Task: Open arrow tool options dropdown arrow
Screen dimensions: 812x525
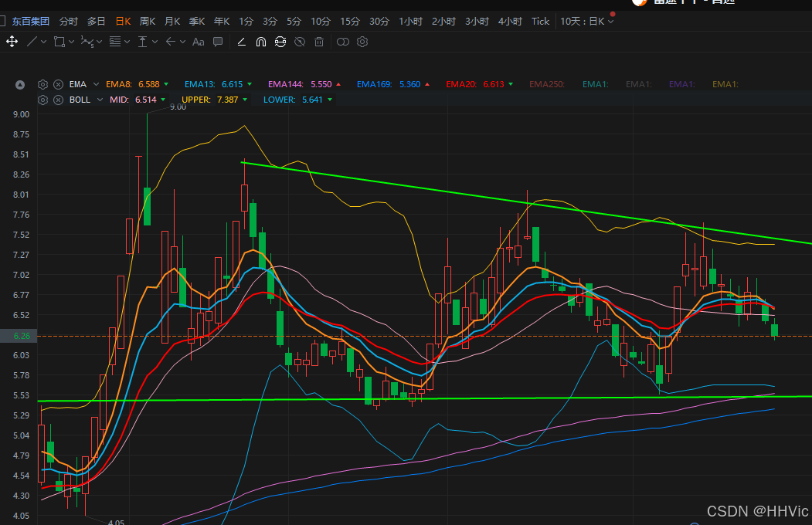Action: pos(183,42)
